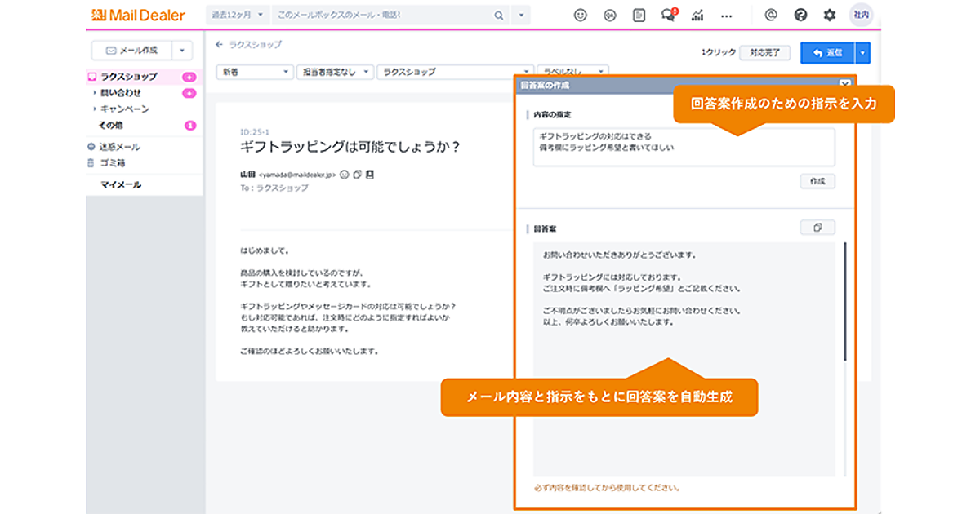Viewport: 980px width, 514px height.
Task: Select 迷惑メール in the sidebar
Action: [x=119, y=147]
